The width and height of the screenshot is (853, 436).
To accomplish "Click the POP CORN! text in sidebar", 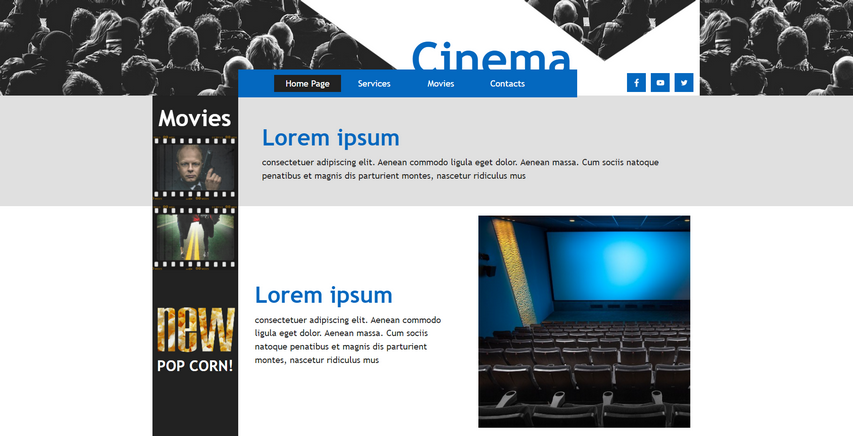I will 195,366.
